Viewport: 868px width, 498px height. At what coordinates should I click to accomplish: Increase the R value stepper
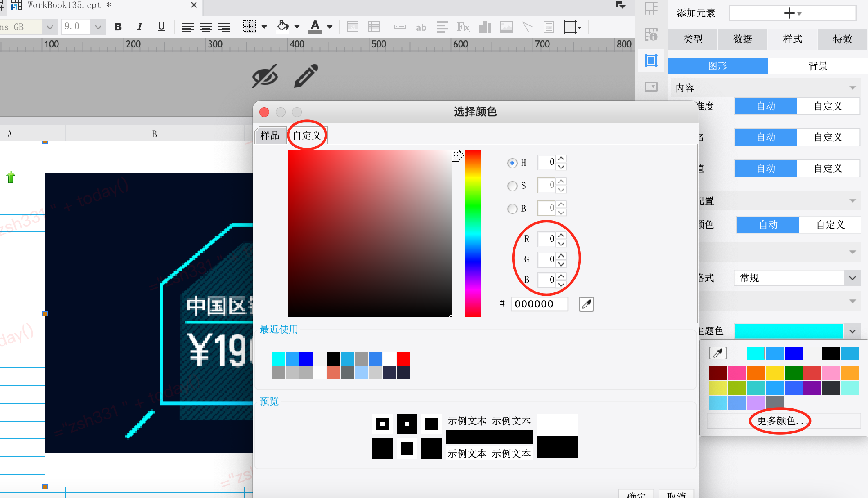561,236
